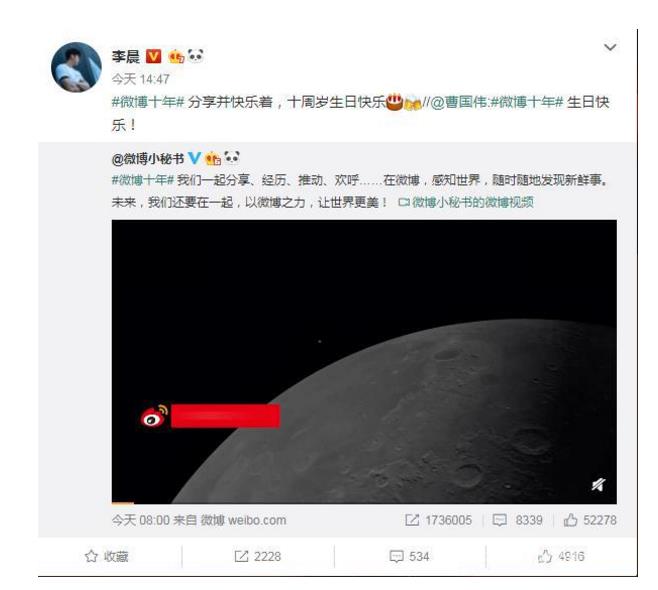The image size is (658, 590).
Task: Click the Weibo eye logo in the video
Action: pos(154,416)
